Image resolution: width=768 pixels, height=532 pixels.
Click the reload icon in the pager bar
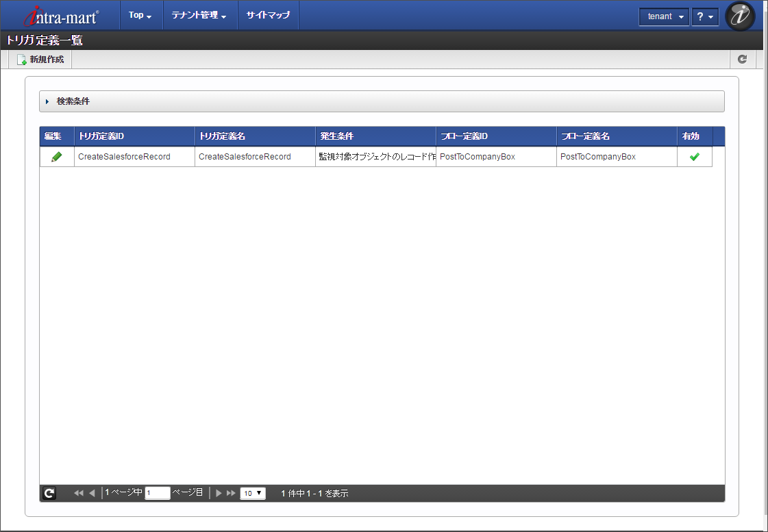[49, 492]
